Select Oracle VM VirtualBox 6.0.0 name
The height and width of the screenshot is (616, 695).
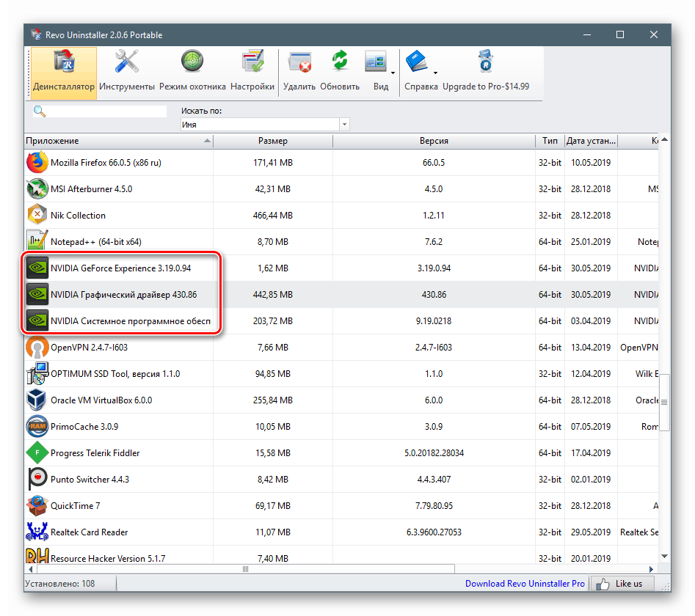coord(101,400)
